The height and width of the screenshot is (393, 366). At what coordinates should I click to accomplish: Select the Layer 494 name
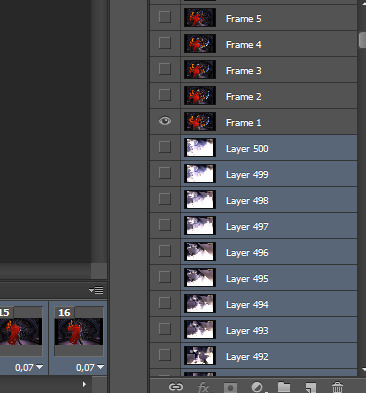click(x=247, y=305)
